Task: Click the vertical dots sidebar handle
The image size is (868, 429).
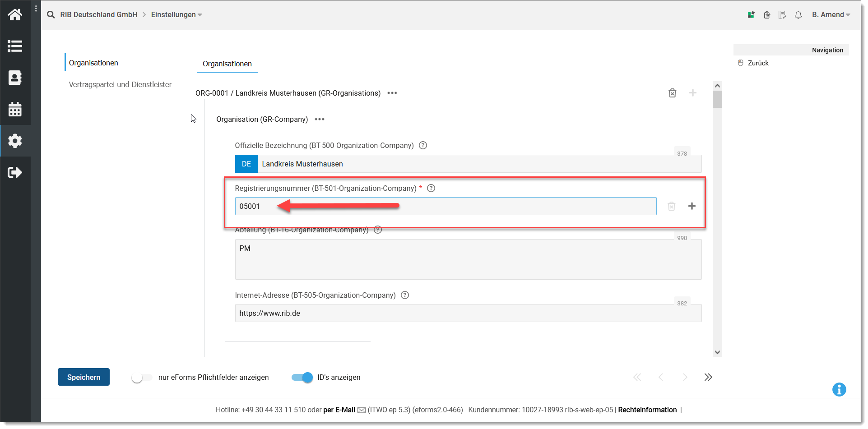Action: click(36, 8)
